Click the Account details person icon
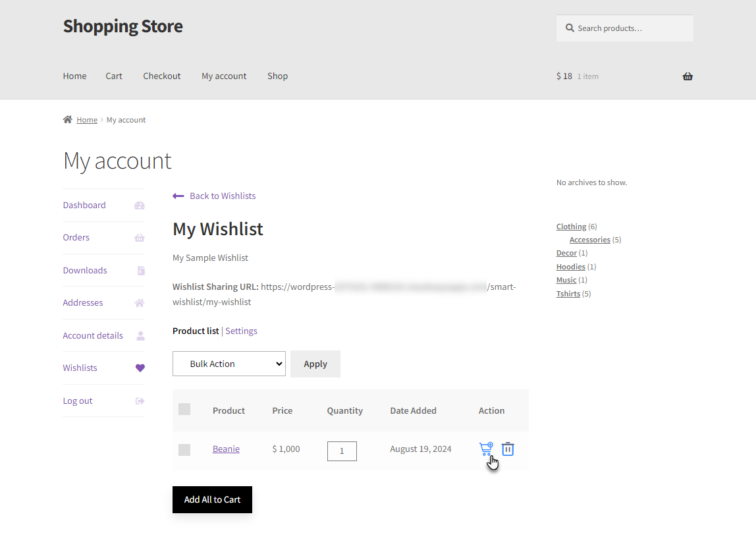The width and height of the screenshot is (756, 558). (x=140, y=336)
